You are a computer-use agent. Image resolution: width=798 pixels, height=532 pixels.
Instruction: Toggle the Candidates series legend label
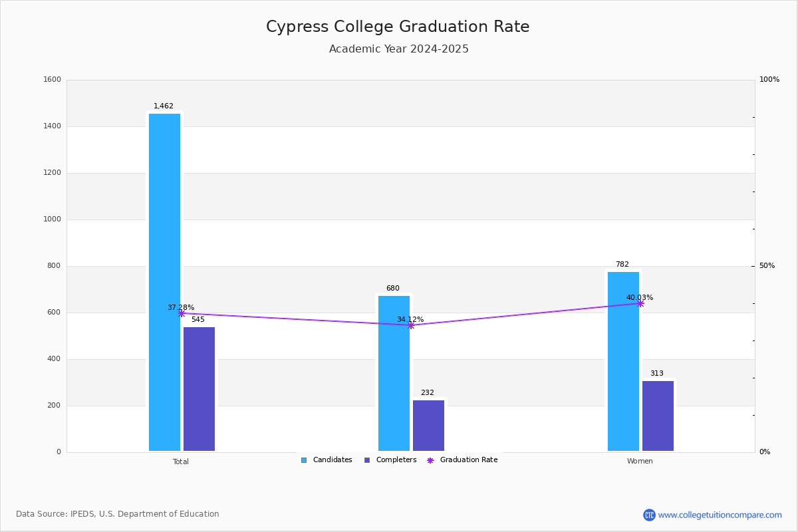pos(332,460)
